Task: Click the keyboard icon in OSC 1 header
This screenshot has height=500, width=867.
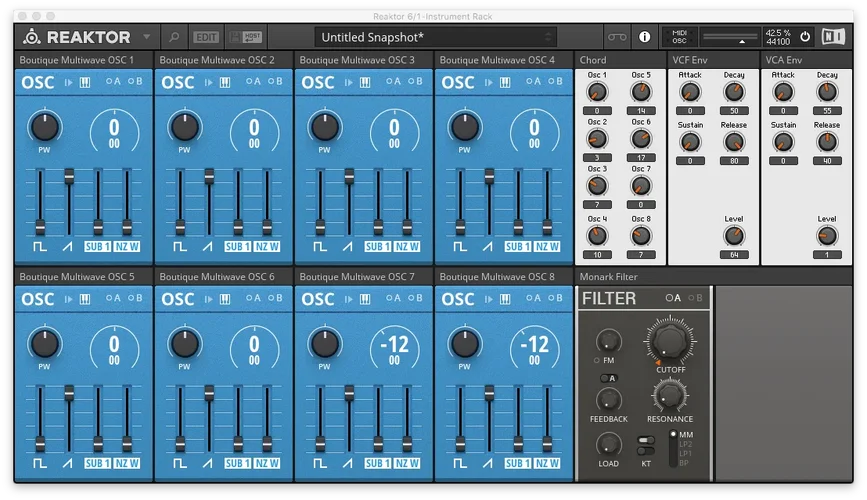Action: (x=85, y=82)
